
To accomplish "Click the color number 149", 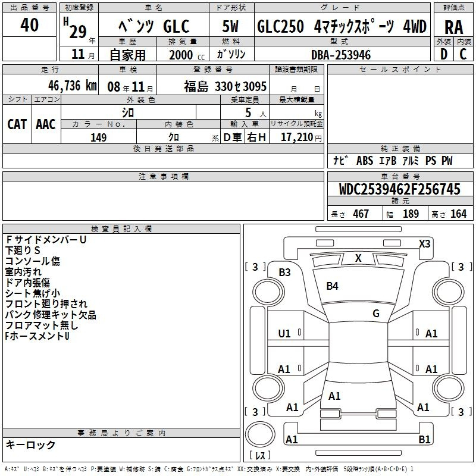I will pyautogui.click(x=98, y=137).
